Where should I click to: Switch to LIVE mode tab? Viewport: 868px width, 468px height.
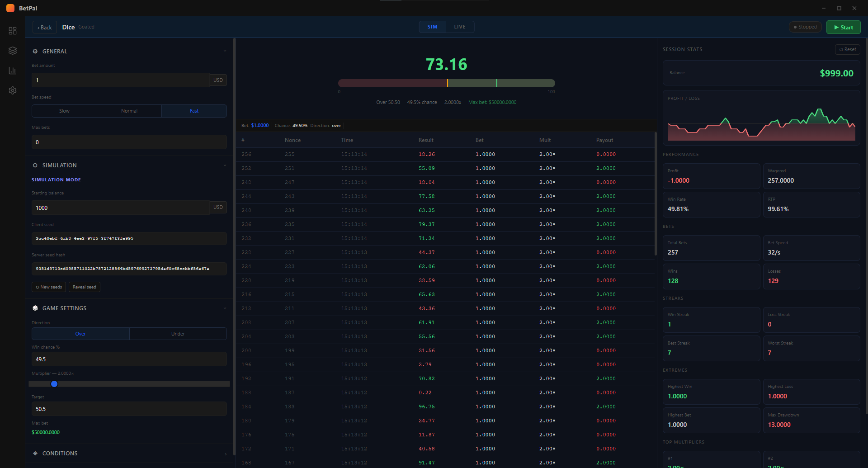coord(460,27)
